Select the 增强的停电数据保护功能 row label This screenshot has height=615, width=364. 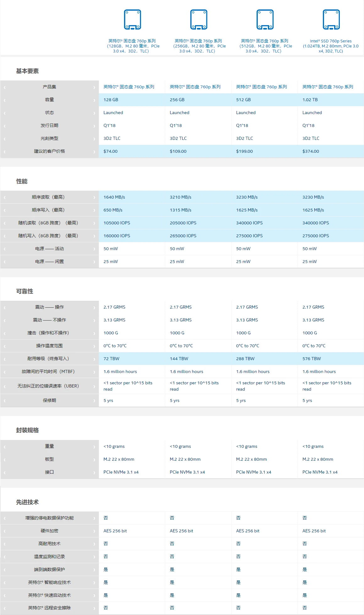click(x=49, y=518)
